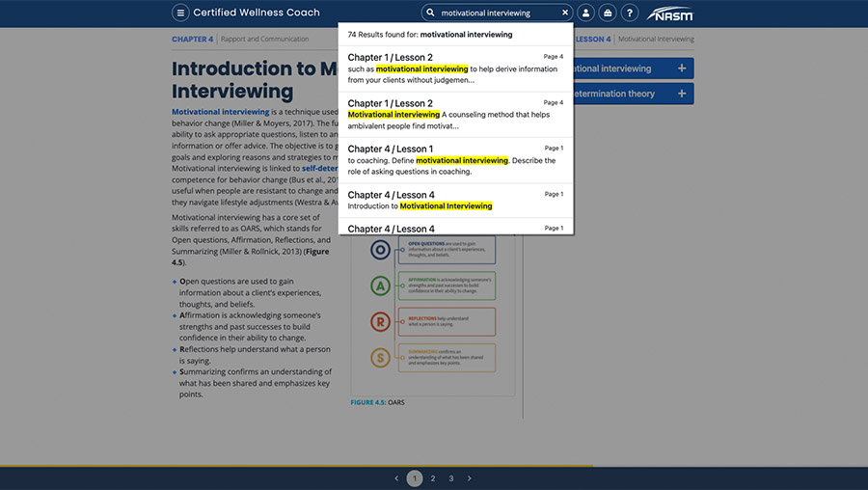Open the user profile icon

585,13
